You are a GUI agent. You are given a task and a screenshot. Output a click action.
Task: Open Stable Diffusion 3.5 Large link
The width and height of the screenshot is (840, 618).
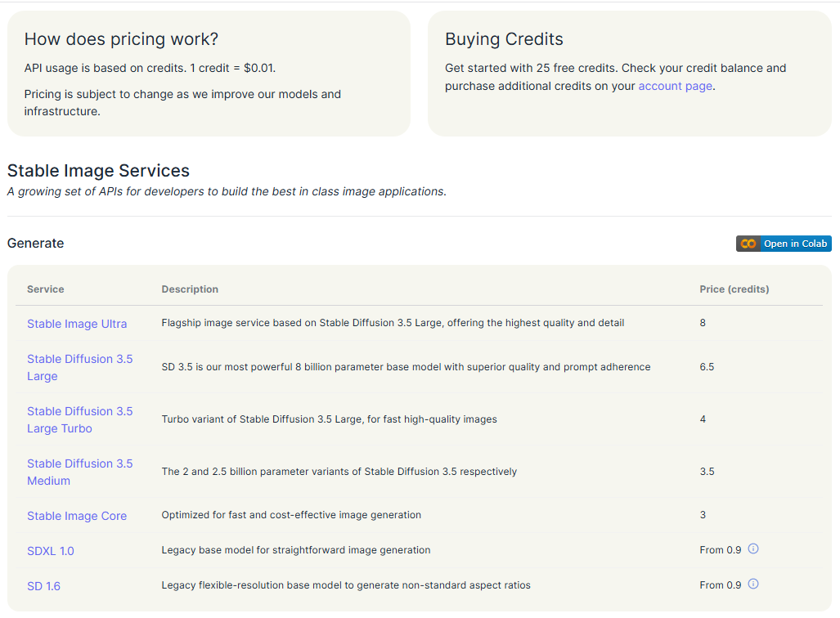point(80,367)
